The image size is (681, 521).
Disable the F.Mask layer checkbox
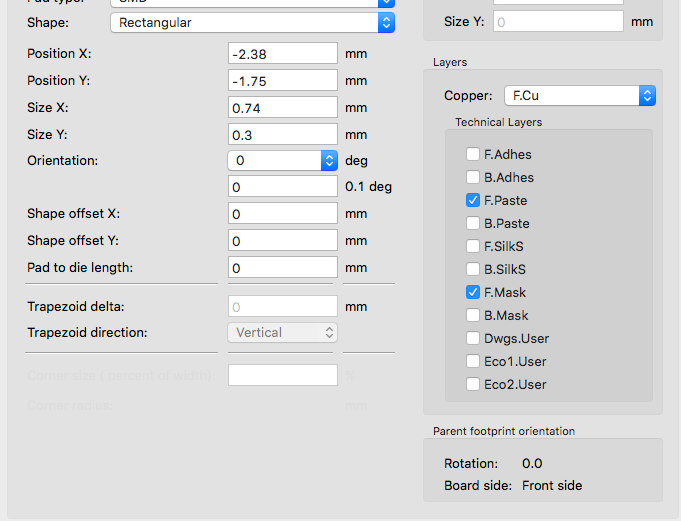(x=473, y=292)
